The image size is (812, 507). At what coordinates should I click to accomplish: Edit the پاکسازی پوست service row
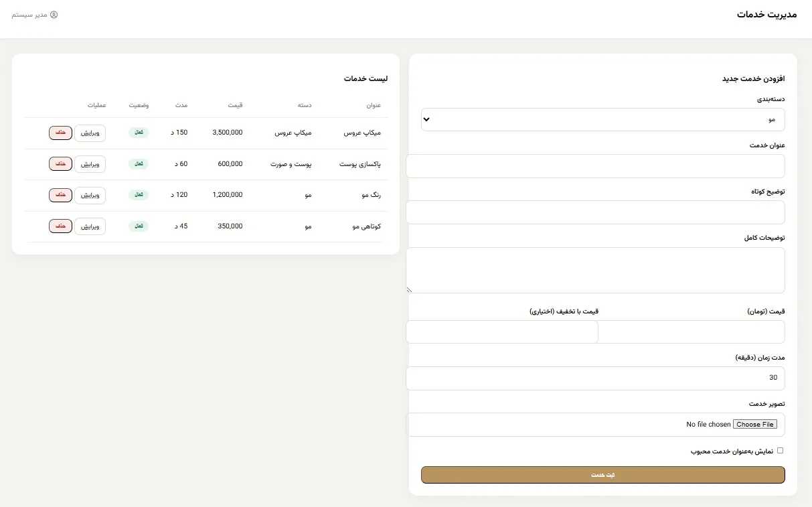[x=90, y=164]
